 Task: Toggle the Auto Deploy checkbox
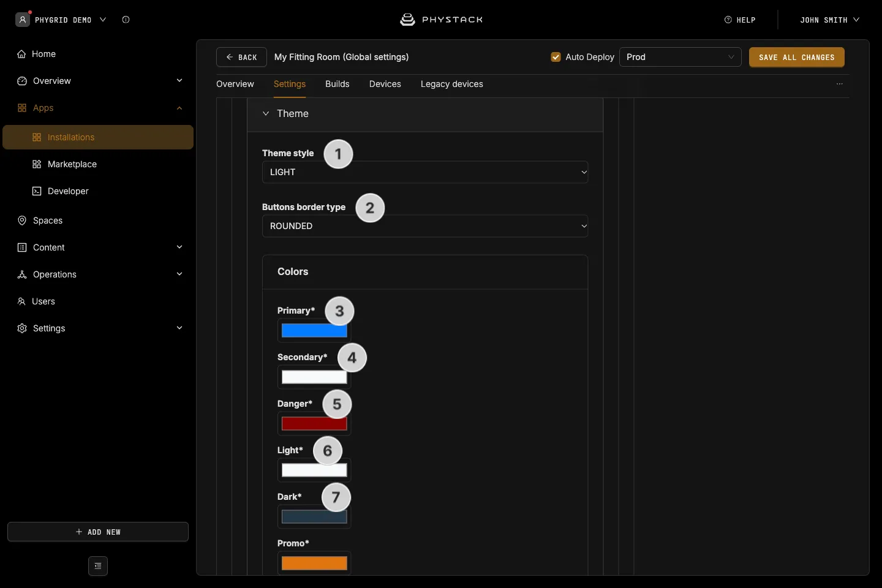pos(556,57)
